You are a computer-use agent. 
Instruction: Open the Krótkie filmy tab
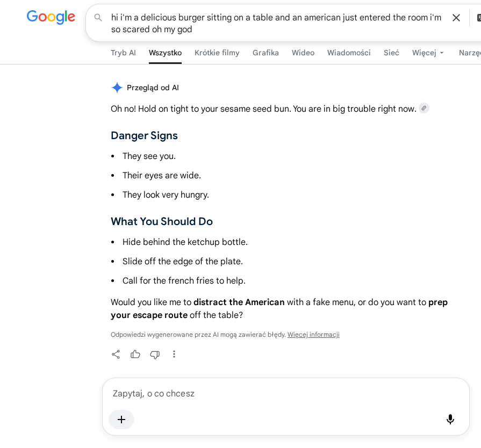click(217, 53)
